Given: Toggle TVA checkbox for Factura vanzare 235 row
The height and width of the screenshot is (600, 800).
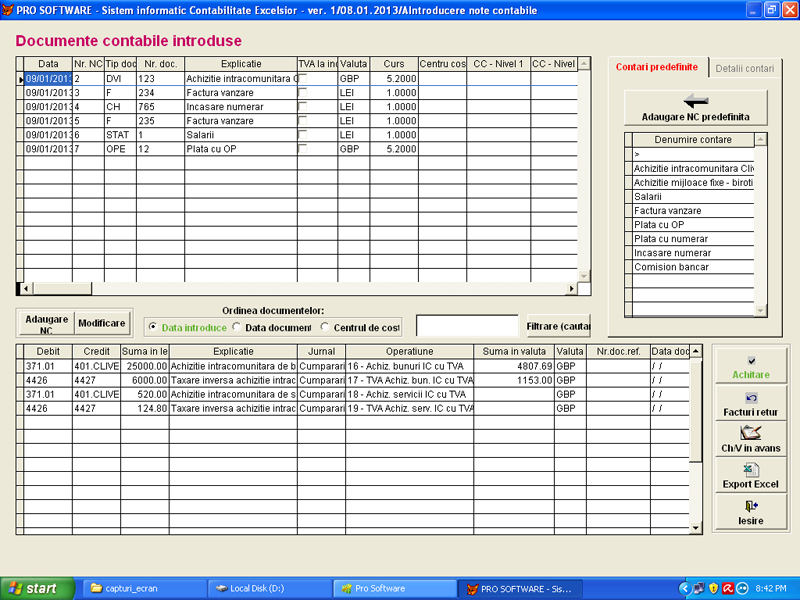Looking at the screenshot, I should [x=303, y=120].
